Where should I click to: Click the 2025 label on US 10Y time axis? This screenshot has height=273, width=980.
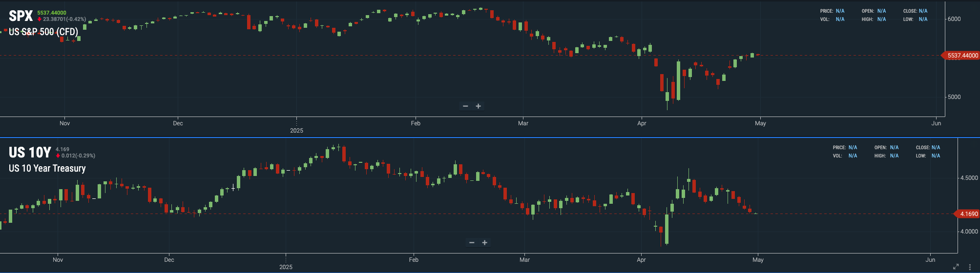pos(286,267)
